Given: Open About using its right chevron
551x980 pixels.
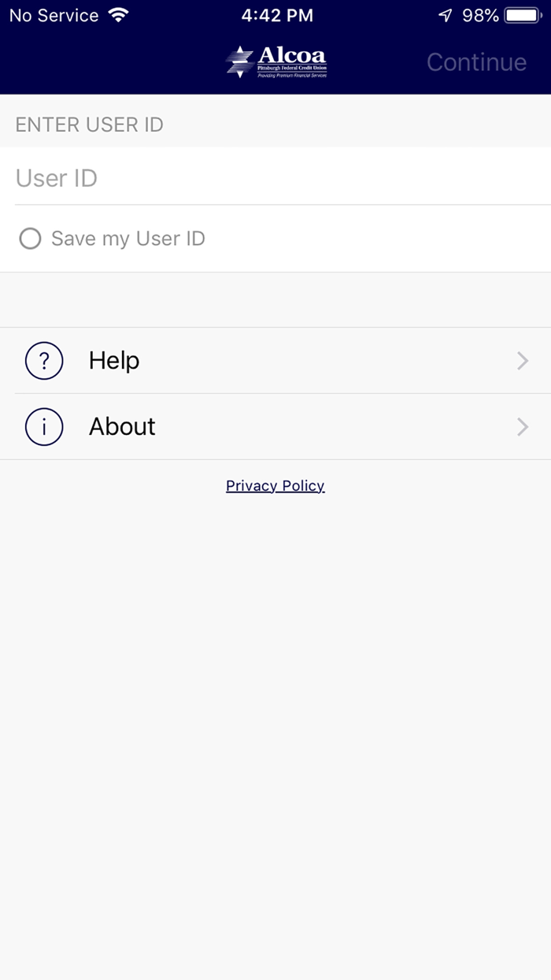Looking at the screenshot, I should tap(522, 426).
